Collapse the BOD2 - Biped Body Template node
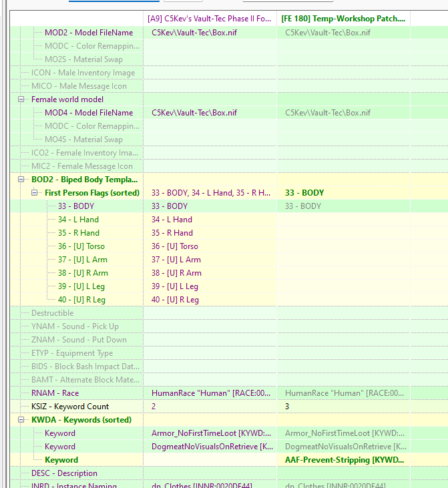This screenshot has width=448, height=488. (x=21, y=180)
